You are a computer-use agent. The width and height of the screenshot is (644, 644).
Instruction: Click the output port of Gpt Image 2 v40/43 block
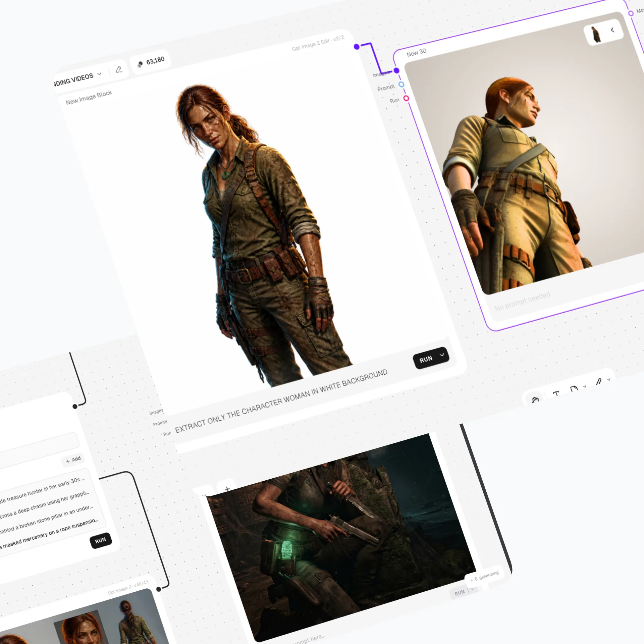point(159,589)
